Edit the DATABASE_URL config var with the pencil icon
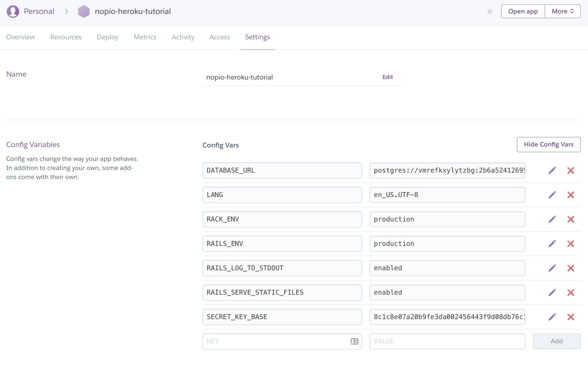 (552, 170)
